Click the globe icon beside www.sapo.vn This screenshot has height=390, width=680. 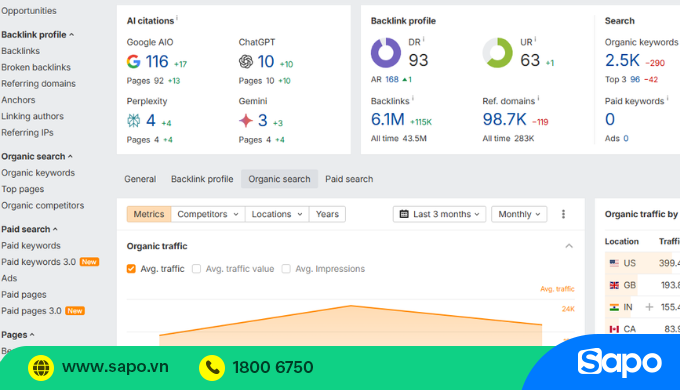click(41, 368)
